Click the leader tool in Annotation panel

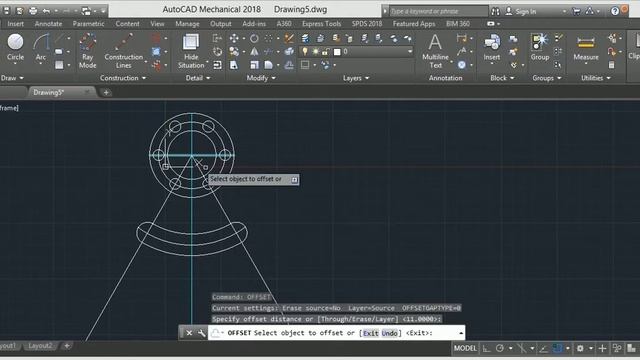click(x=462, y=52)
